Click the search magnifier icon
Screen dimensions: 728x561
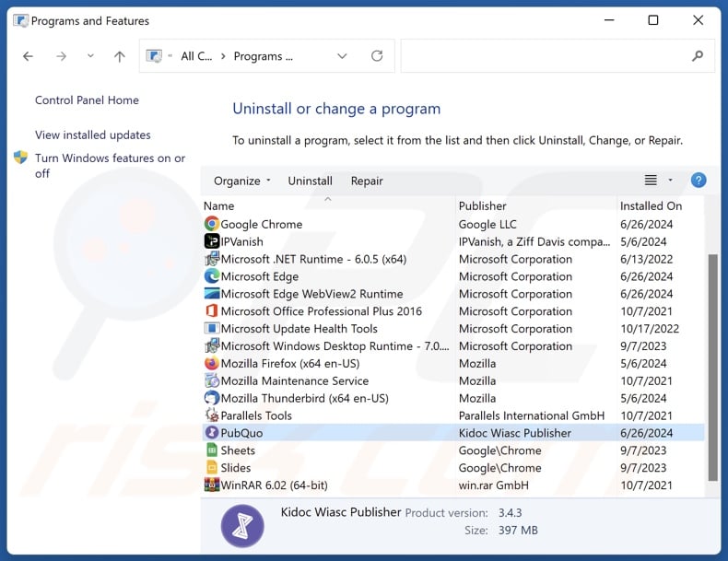click(698, 56)
